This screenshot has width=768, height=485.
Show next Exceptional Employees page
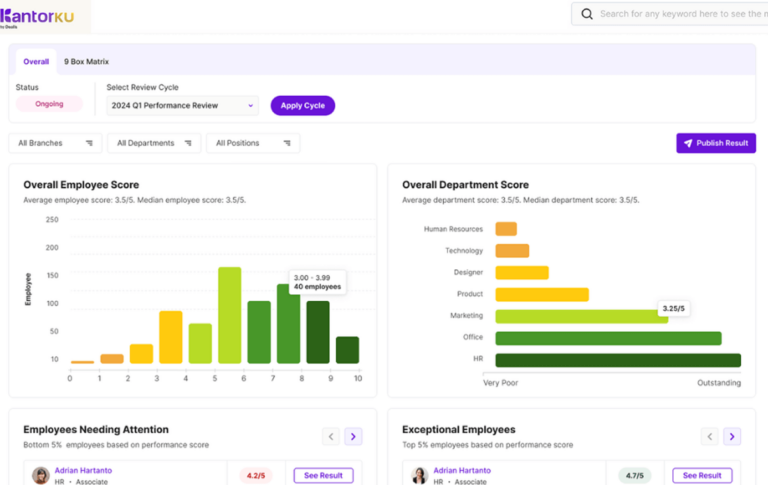tap(732, 436)
